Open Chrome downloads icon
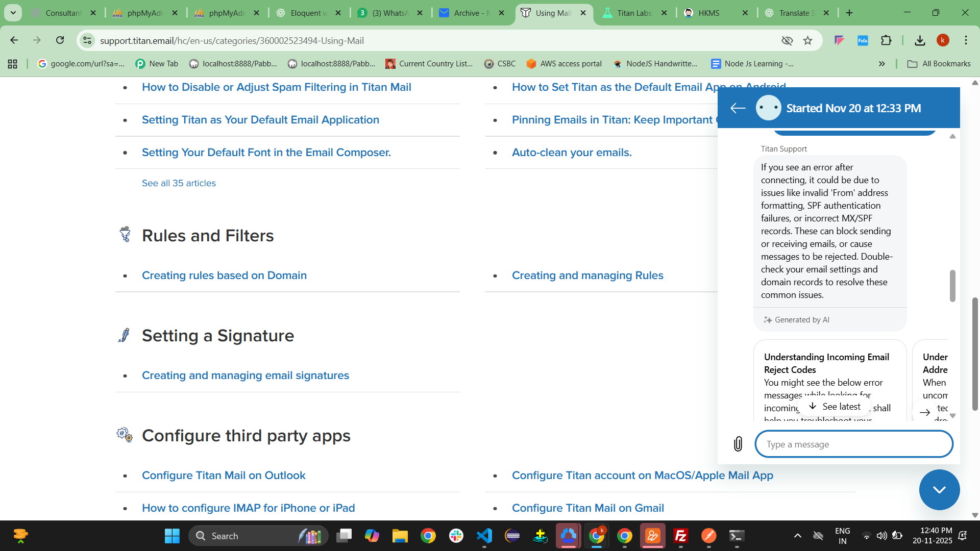Viewport: 980px width, 551px height. click(x=920, y=40)
